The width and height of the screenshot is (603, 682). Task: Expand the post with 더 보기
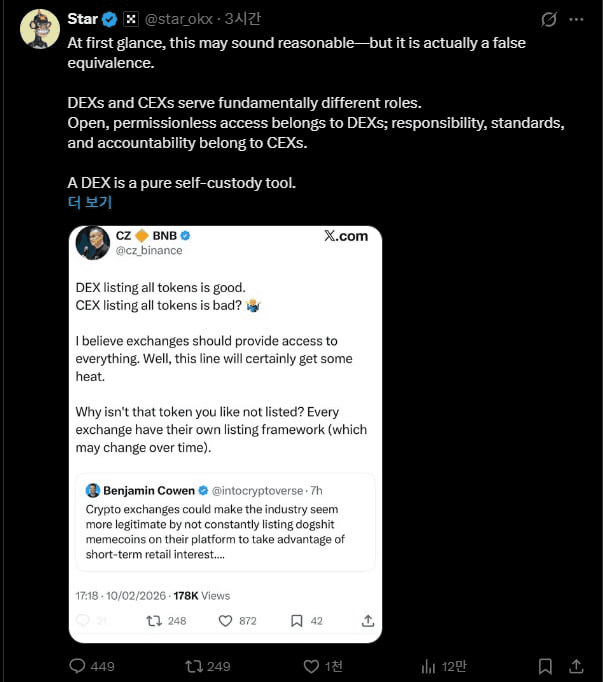click(90, 202)
